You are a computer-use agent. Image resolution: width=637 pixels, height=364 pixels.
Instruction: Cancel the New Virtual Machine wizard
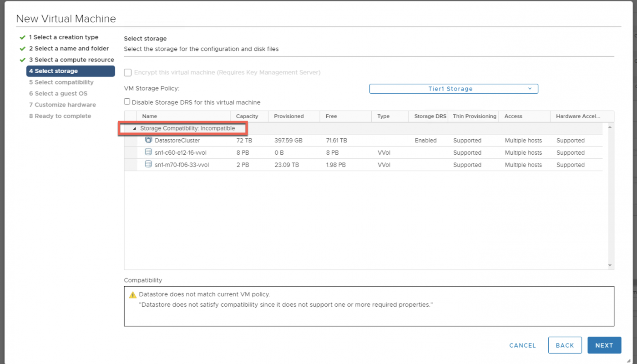point(522,345)
